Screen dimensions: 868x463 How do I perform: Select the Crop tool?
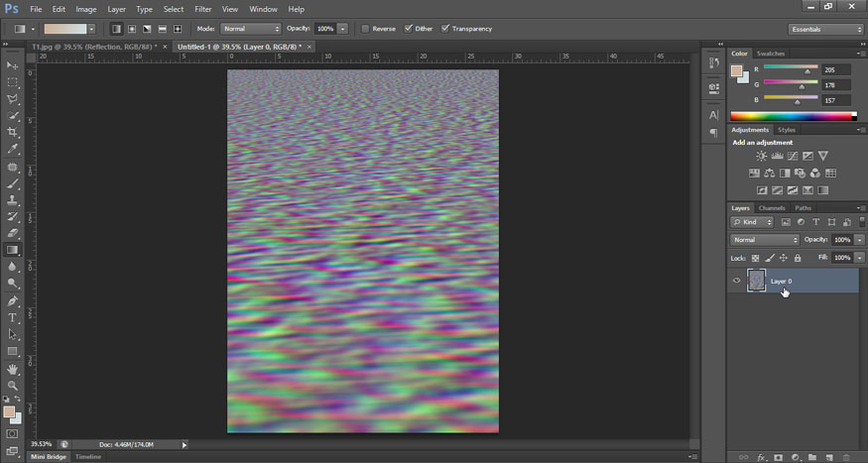13,133
